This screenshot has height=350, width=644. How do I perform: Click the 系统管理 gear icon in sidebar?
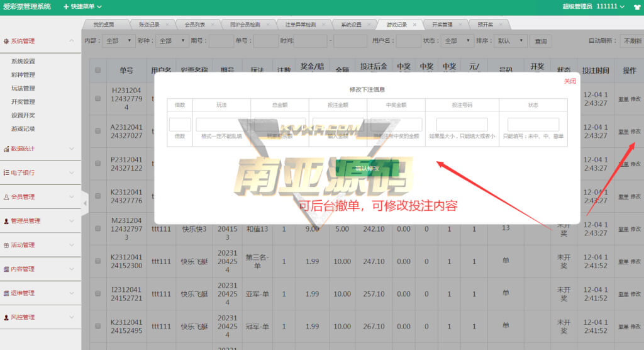(x=6, y=41)
